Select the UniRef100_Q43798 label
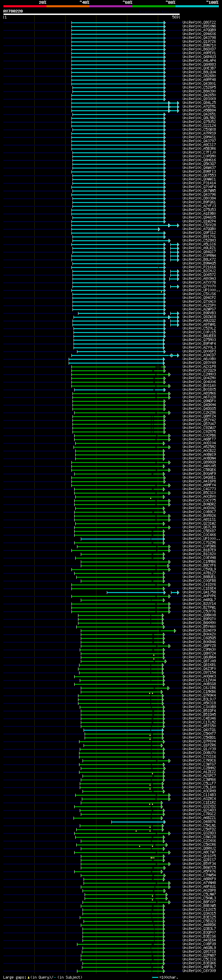Image resolution: width=222 pixels, height=980 pixels. [199, 38]
